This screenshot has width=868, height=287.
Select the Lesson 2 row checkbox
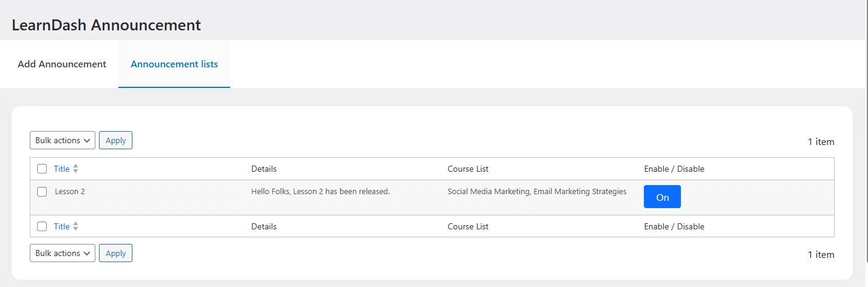coord(42,192)
